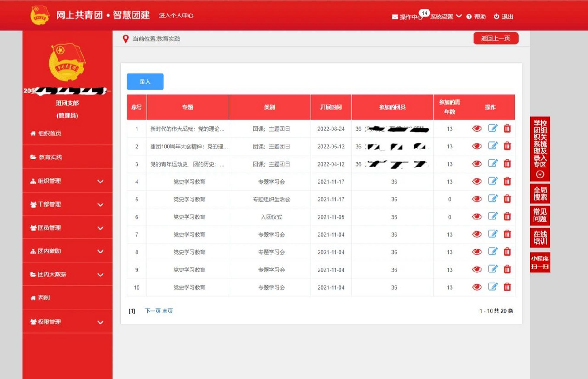588x379 pixels.
Task: Expand the 团员管理 menu chevron
Action: [100, 228]
